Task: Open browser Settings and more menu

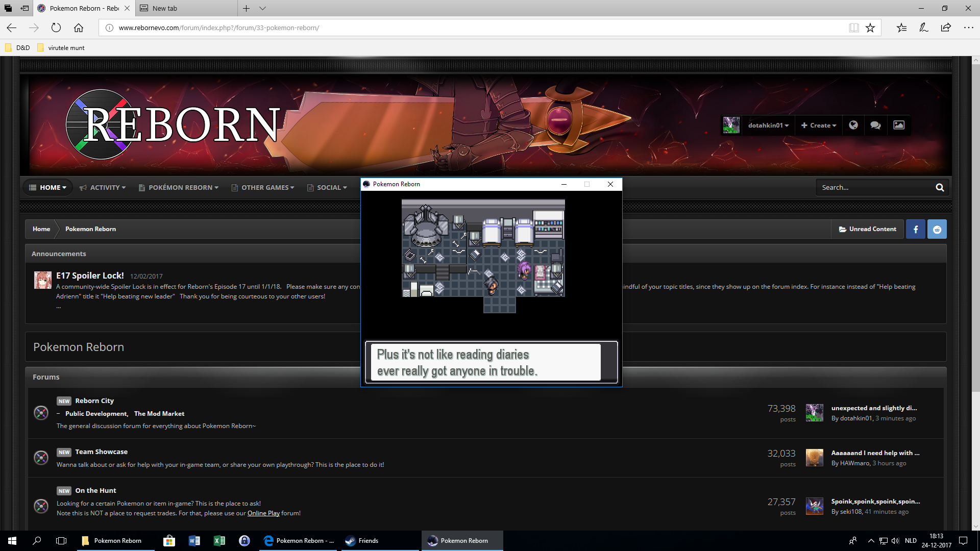Action: 968,28
